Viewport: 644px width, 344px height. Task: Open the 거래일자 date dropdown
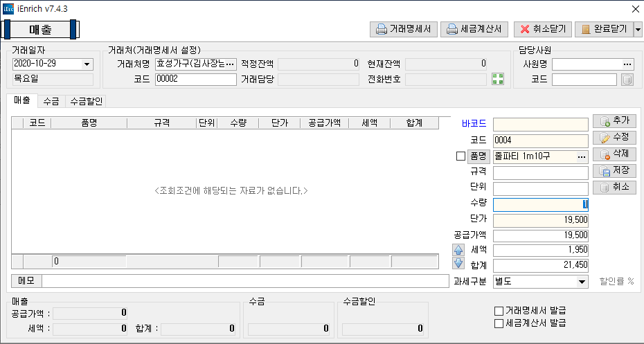point(87,64)
